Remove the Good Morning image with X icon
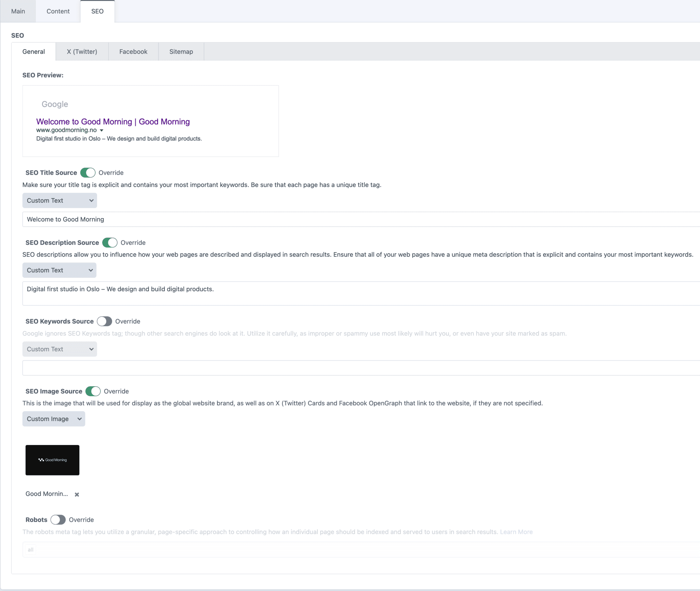Image resolution: width=700 pixels, height=591 pixels. (77, 494)
